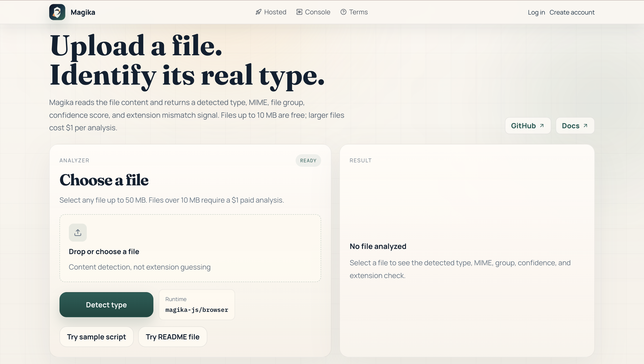Click the upload arrow icon in the drop zone
The height and width of the screenshot is (364, 644).
(78, 233)
